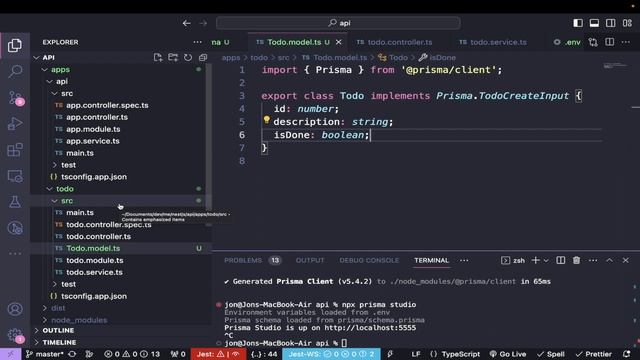640x360 pixels.
Task: Open Explorer views and more actions ellipsis
Action: (x=198, y=42)
